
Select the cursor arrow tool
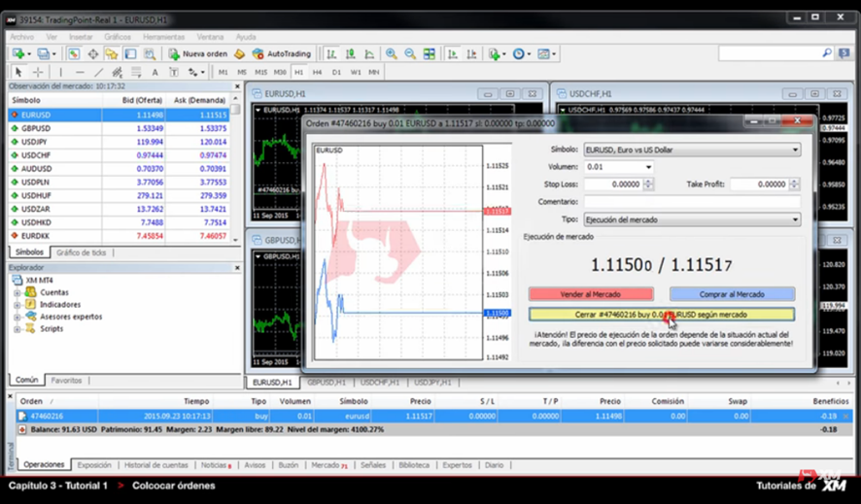(x=18, y=72)
